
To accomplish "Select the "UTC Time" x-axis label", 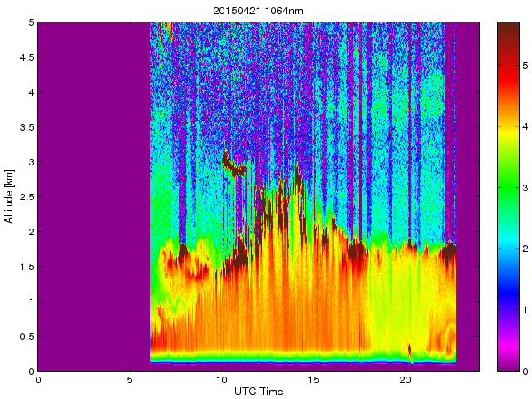I will pyautogui.click(x=259, y=391).
